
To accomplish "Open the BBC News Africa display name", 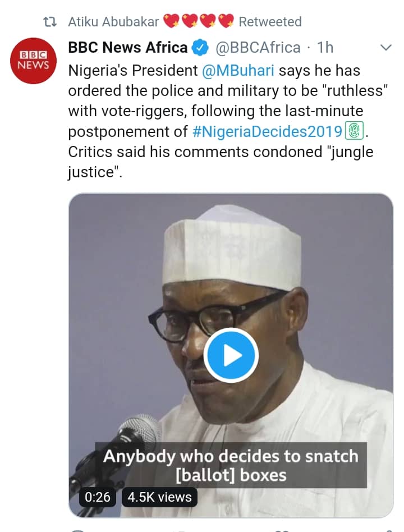I will [x=128, y=48].
